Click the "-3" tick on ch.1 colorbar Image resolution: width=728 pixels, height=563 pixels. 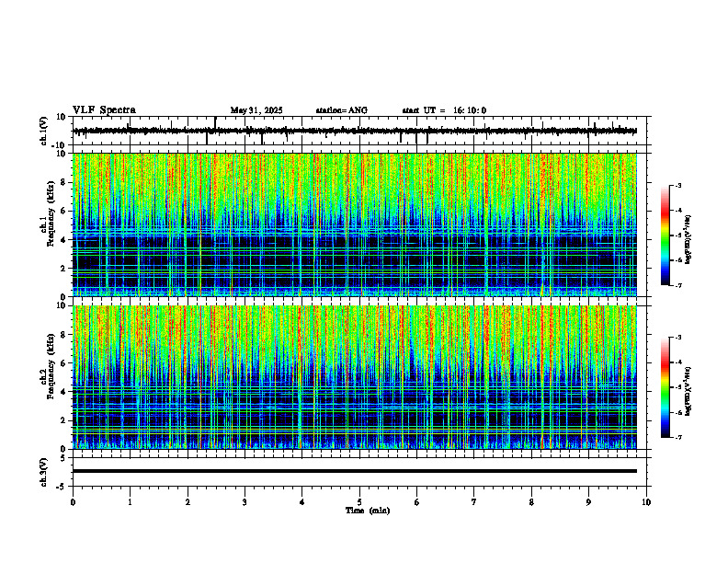tap(677, 185)
